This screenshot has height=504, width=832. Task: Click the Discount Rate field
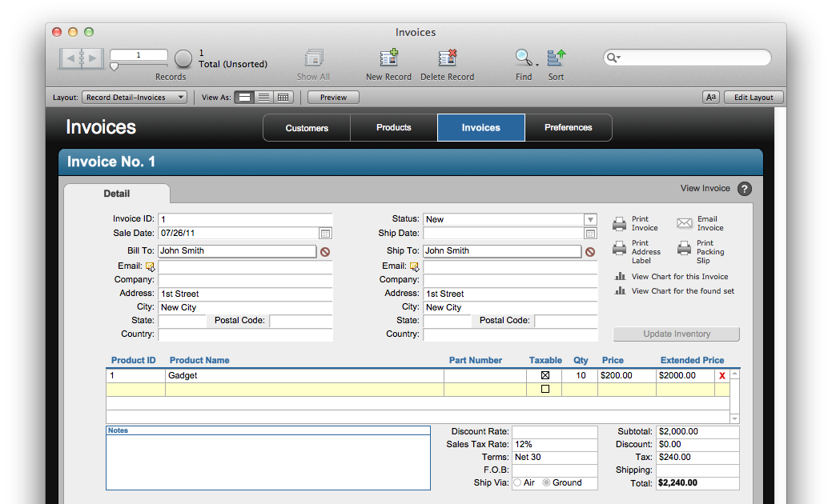click(x=554, y=432)
